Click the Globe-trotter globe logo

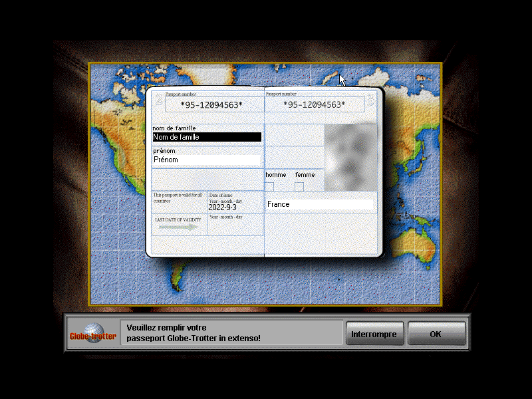pyautogui.click(x=93, y=333)
